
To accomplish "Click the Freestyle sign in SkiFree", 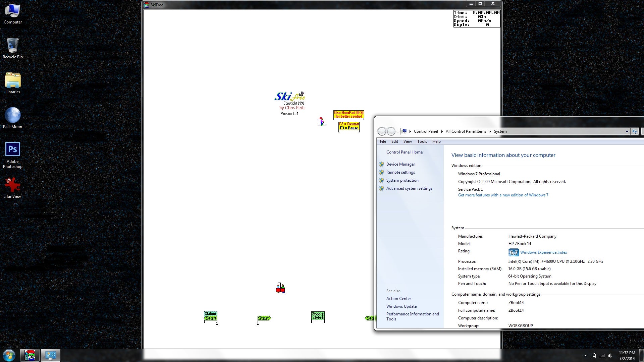I will [x=318, y=317].
